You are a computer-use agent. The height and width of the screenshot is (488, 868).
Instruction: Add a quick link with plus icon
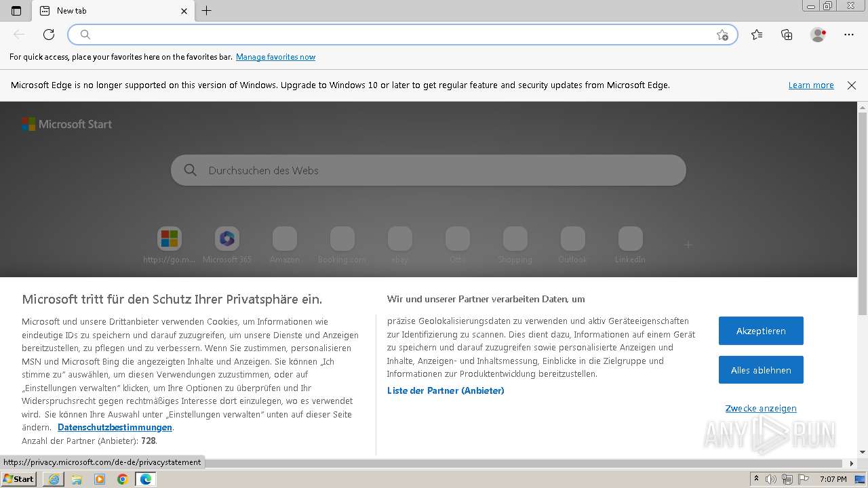coord(688,245)
